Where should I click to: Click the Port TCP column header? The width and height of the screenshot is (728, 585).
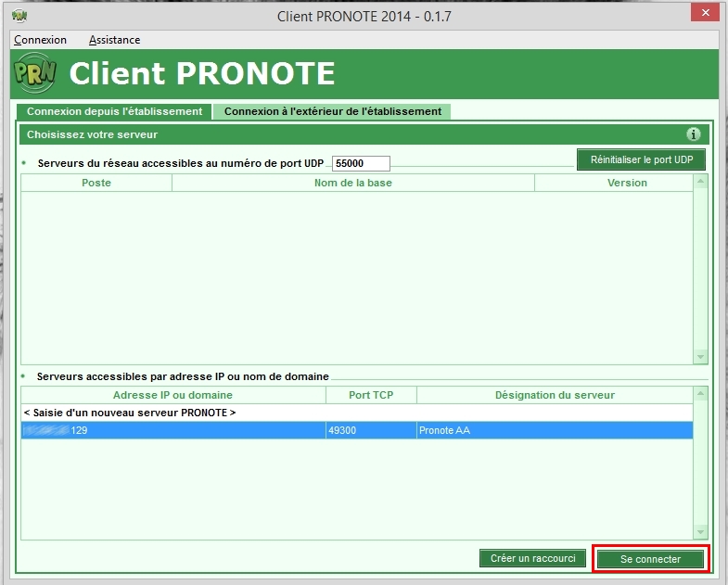371,395
